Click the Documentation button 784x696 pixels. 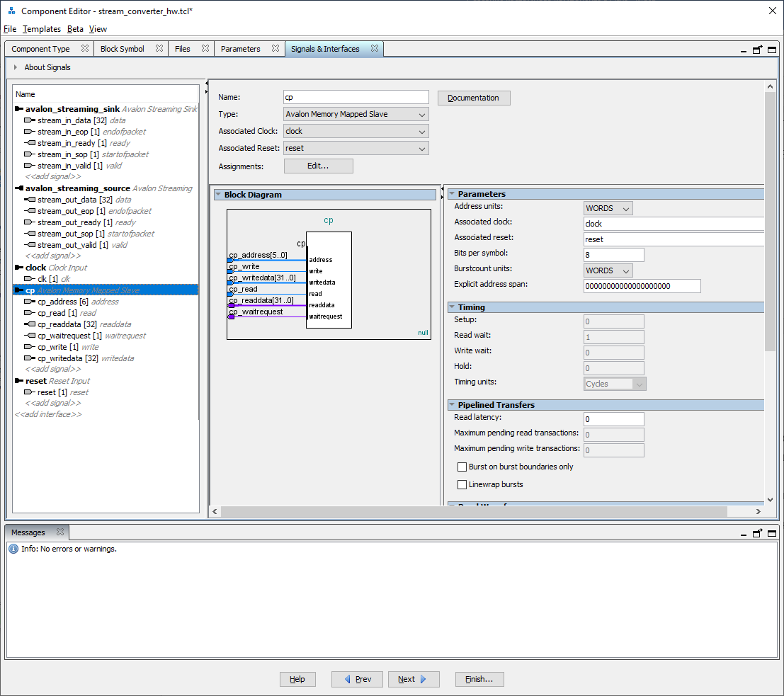(x=473, y=98)
